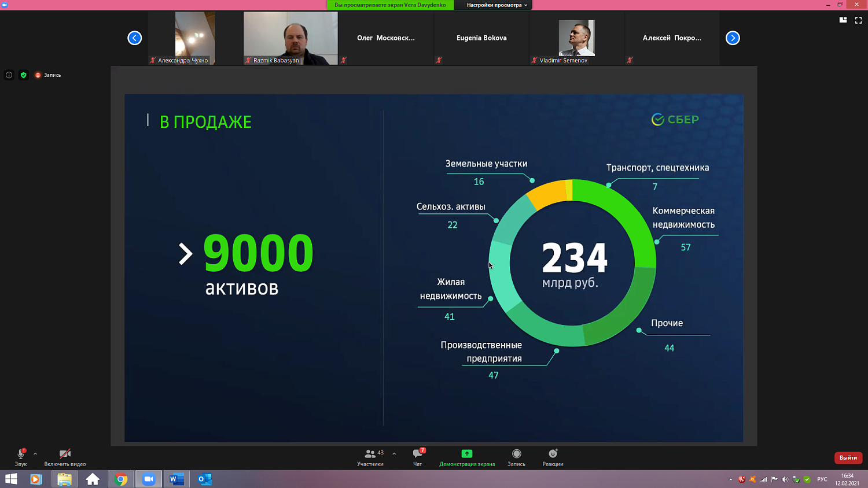The height and width of the screenshot is (488, 868).
Task: Click muted mic icon on Vladimir Semenov tile
Action: click(534, 60)
